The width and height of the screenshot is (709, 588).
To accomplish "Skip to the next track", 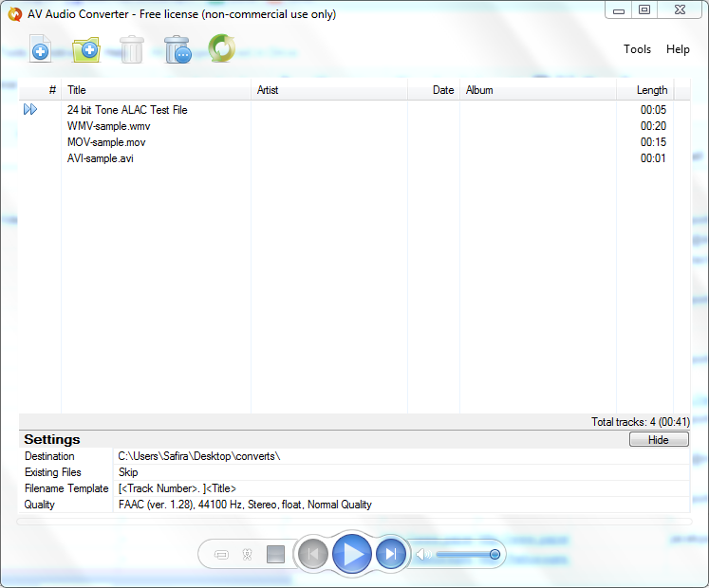I will 391,554.
